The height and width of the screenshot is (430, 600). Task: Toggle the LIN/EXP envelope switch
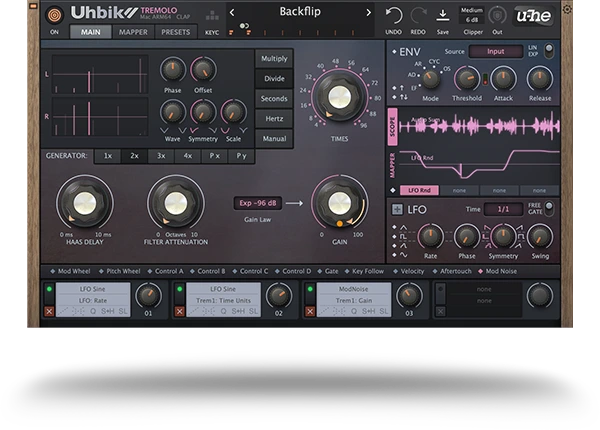(548, 50)
